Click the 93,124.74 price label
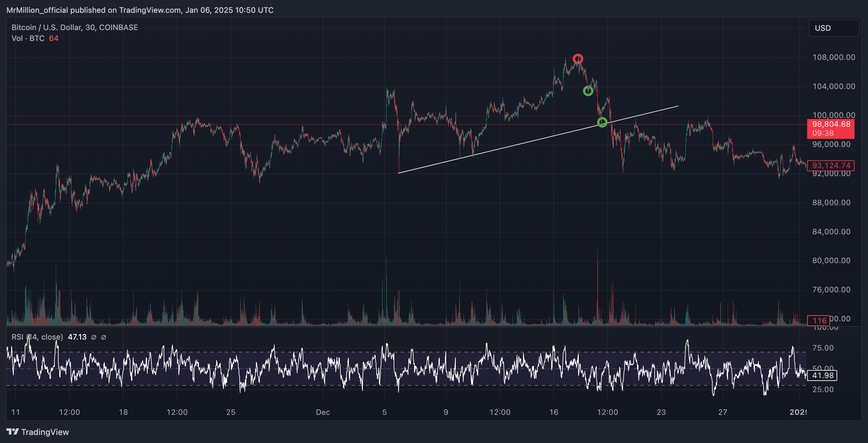 tap(831, 165)
